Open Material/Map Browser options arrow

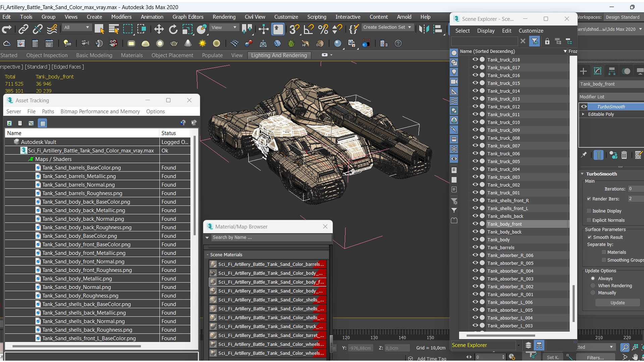click(x=207, y=238)
